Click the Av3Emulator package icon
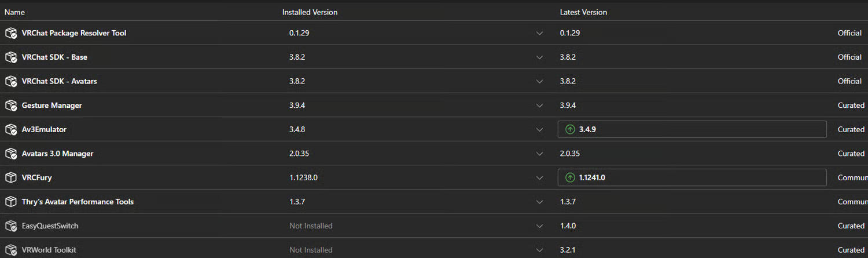Viewport: 868px width, 258px height. [x=10, y=130]
